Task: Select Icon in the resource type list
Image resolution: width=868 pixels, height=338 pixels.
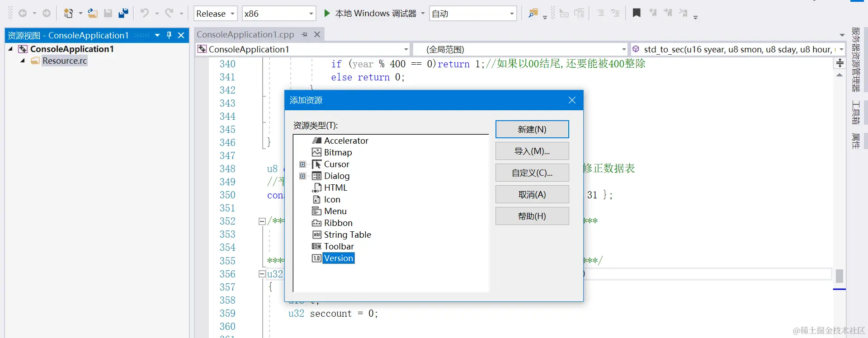Action: [326, 199]
